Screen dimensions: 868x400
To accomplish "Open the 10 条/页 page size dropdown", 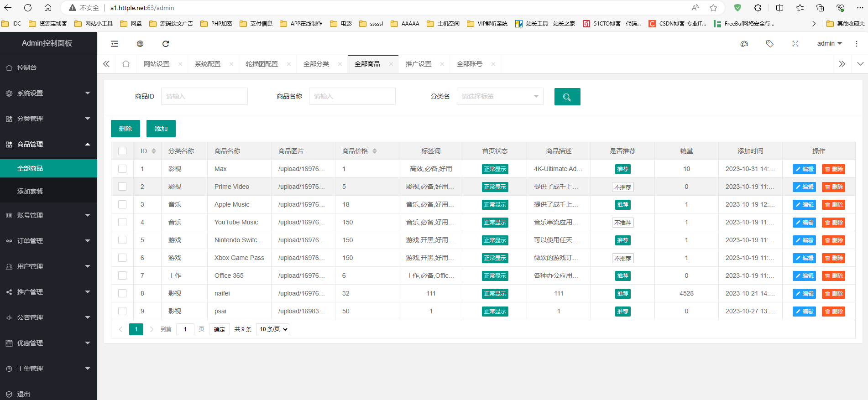I will [272, 329].
